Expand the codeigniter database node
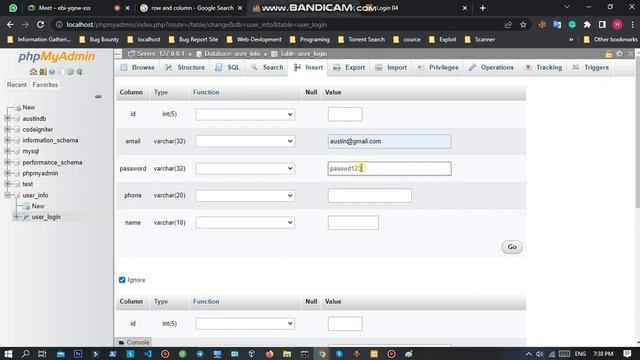The width and height of the screenshot is (640, 360). point(7,129)
